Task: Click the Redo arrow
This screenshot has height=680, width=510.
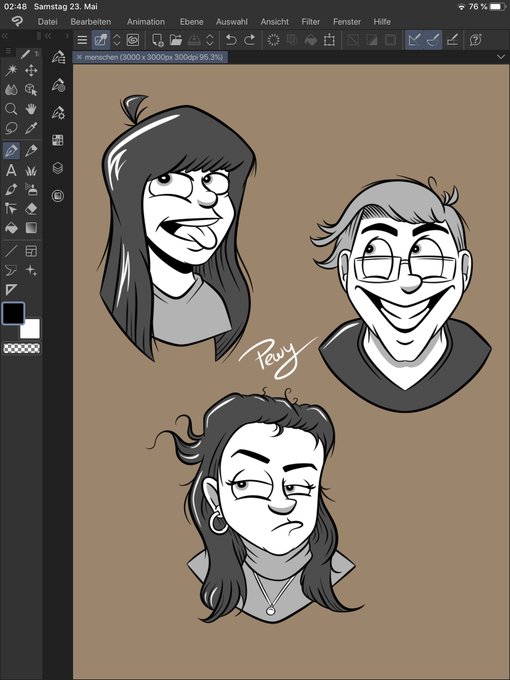Action: pos(249,40)
